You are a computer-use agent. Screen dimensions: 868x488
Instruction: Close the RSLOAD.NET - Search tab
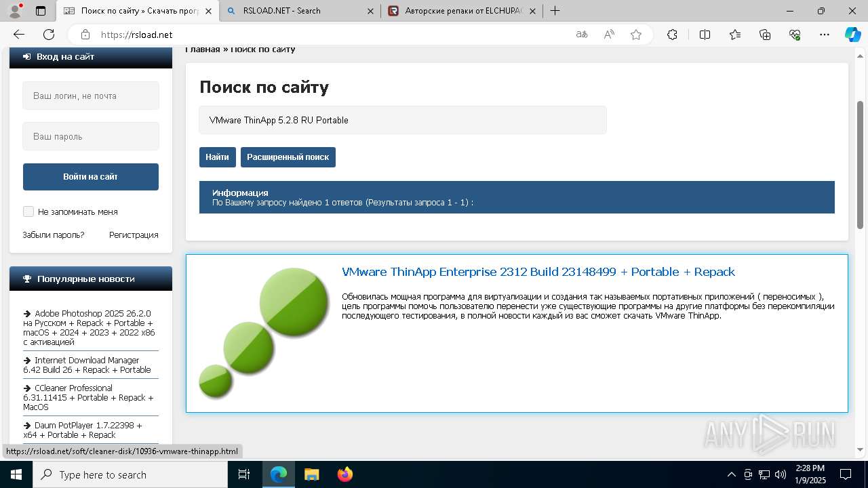tap(370, 11)
